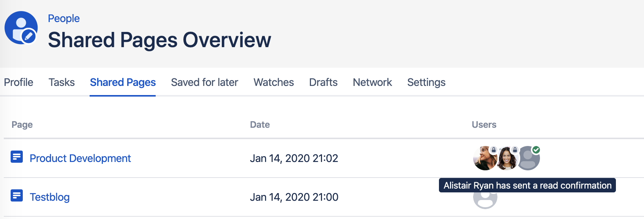Click the second user avatar with lock badge
Viewport: 644px width, 219px height.
[507, 158]
